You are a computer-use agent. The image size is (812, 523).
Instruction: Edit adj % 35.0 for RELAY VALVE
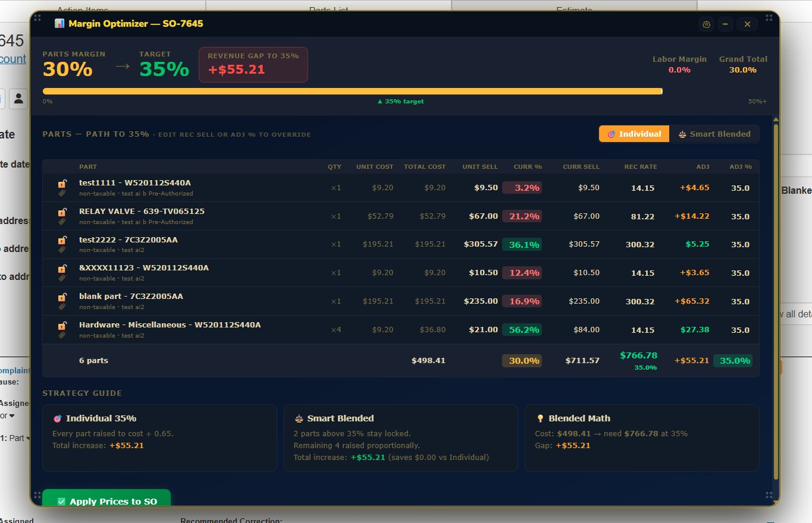(740, 216)
